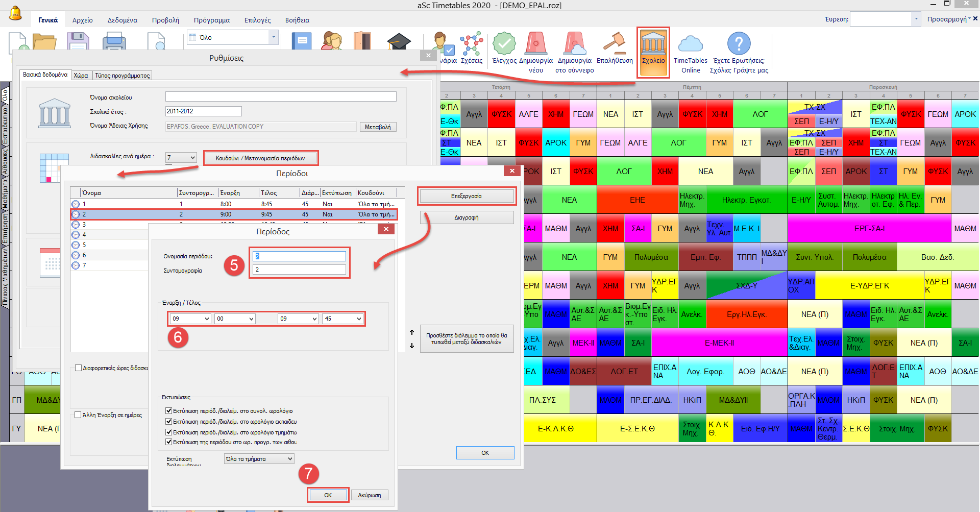This screenshot has width=980, height=512.
Task: Enable the Άλλη Έναρξη σε ημέρες checkbox
Action: point(78,415)
